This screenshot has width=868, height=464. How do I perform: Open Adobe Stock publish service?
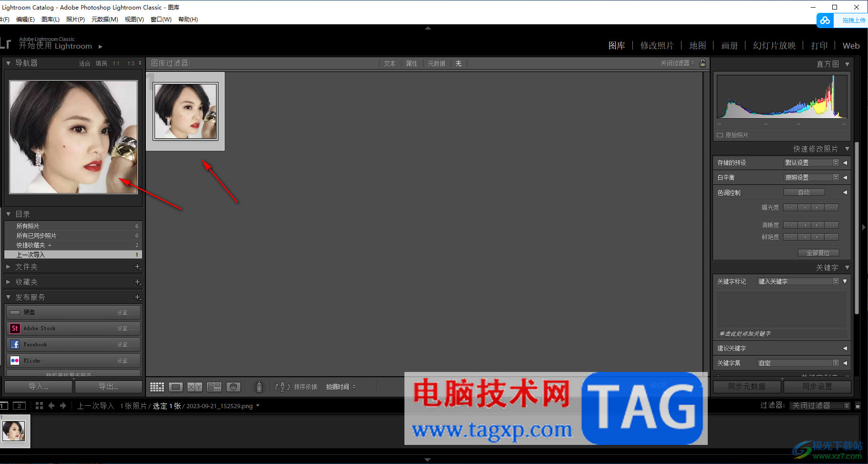coord(73,329)
